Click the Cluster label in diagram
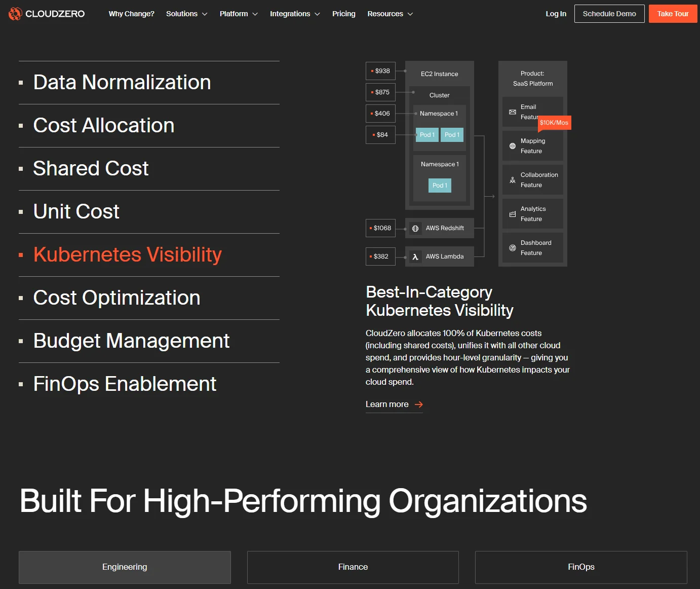Screen dimensions: 700x589 coord(439,95)
